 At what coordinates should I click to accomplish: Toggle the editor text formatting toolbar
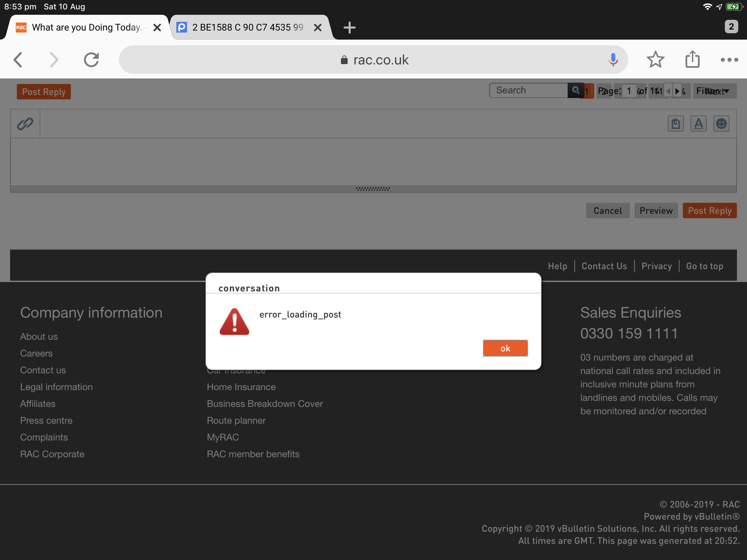click(x=698, y=124)
